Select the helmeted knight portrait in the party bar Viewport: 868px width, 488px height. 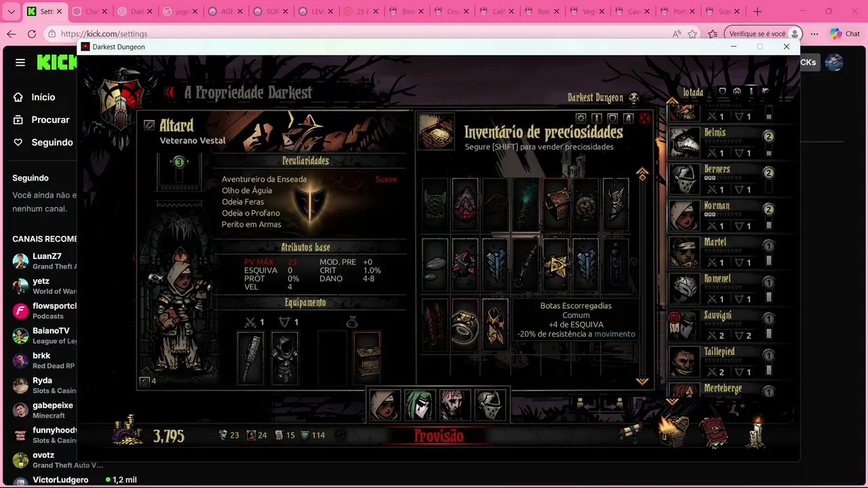(x=489, y=405)
